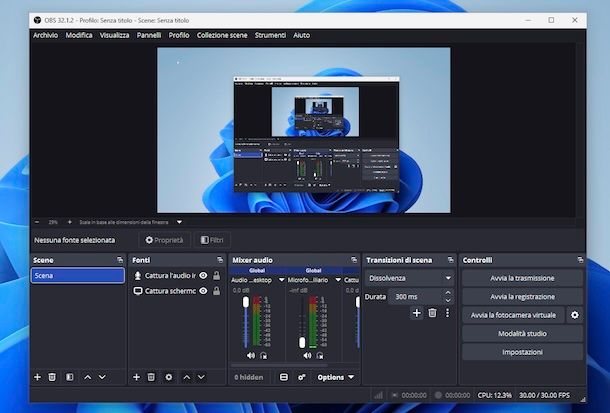
Task: Hide the Cattura l'audio source with eye icon
Action: pyautogui.click(x=203, y=275)
